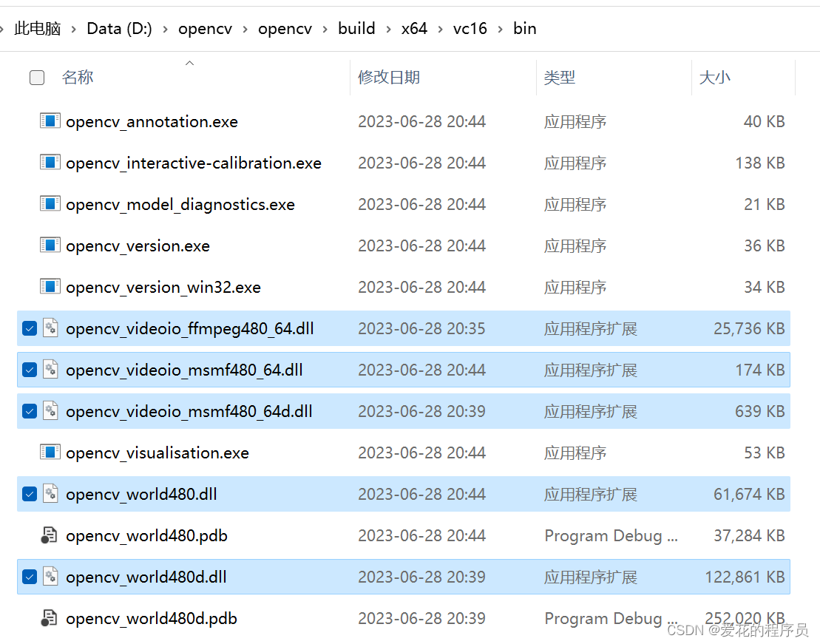
Task: Uncheck the opencv_world480d.dll checkbox
Action: 29,576
